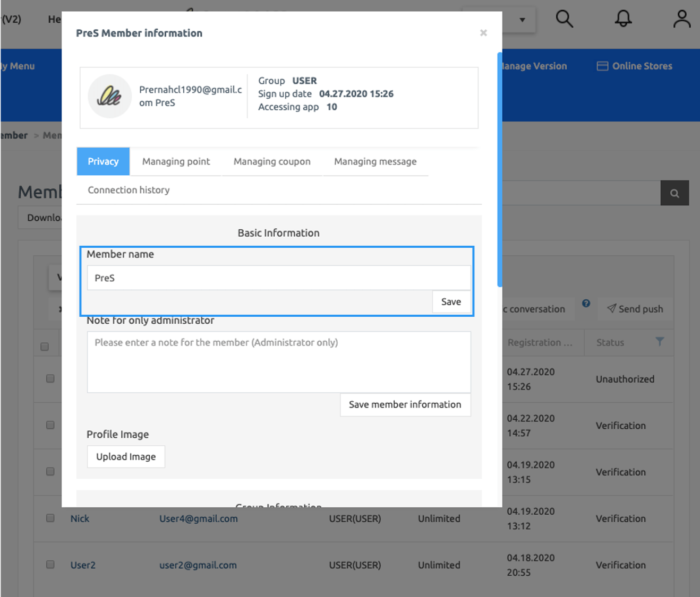700x597 pixels.
Task: Open the Connection history tab
Action: (x=129, y=190)
